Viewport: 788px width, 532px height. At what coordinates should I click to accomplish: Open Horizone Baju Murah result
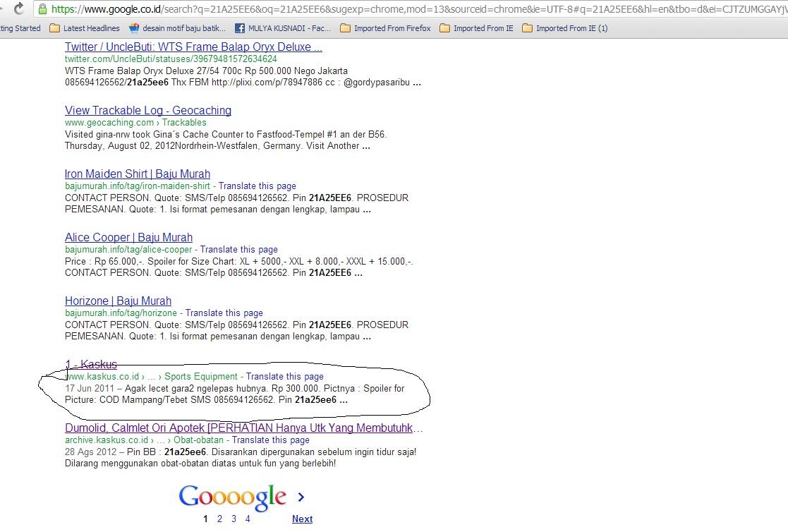coord(118,301)
